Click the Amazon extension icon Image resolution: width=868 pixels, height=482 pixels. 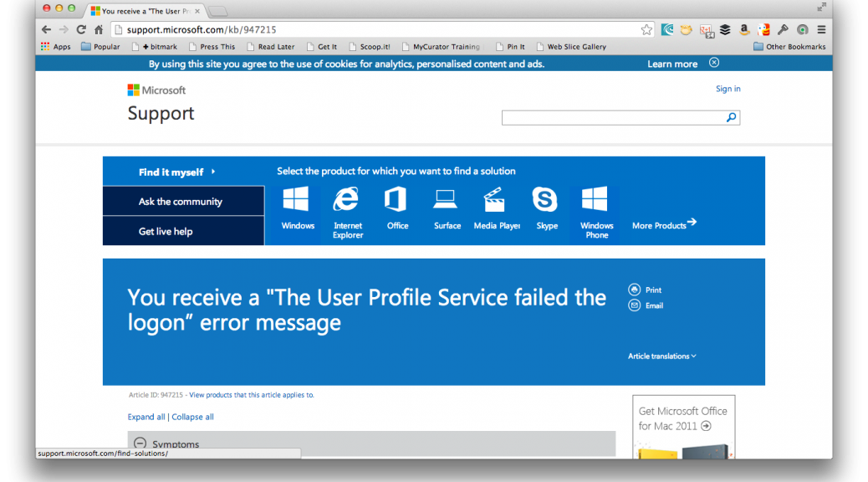pyautogui.click(x=744, y=30)
